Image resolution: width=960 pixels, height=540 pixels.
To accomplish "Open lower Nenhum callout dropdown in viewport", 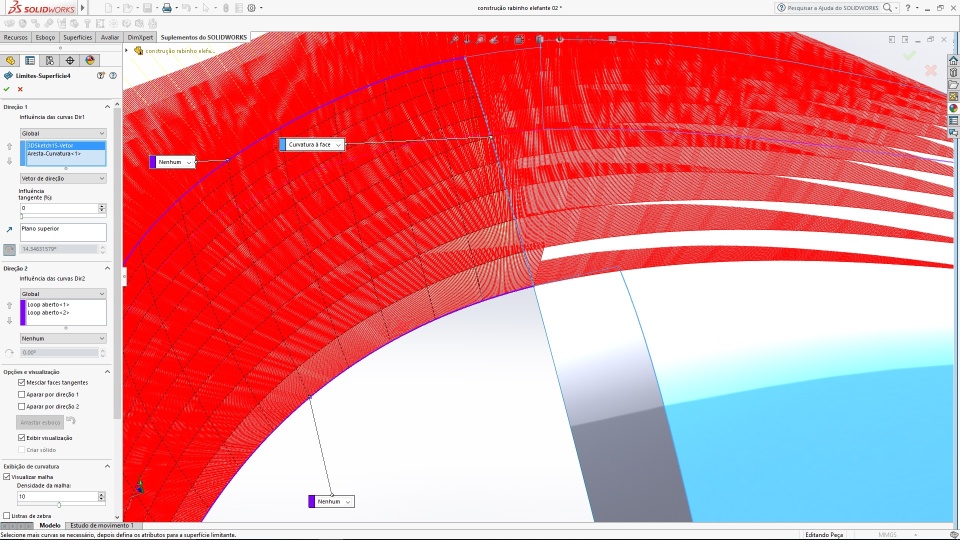I will (x=348, y=501).
